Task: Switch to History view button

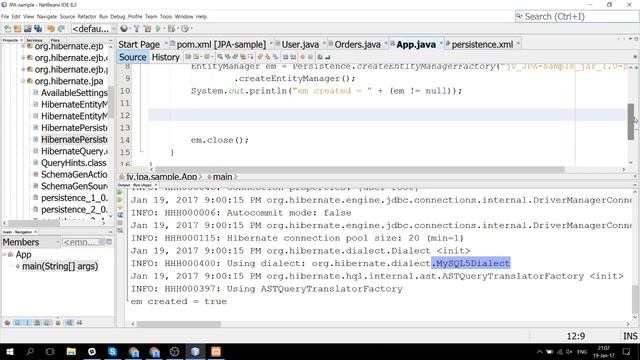Action: coord(165,57)
